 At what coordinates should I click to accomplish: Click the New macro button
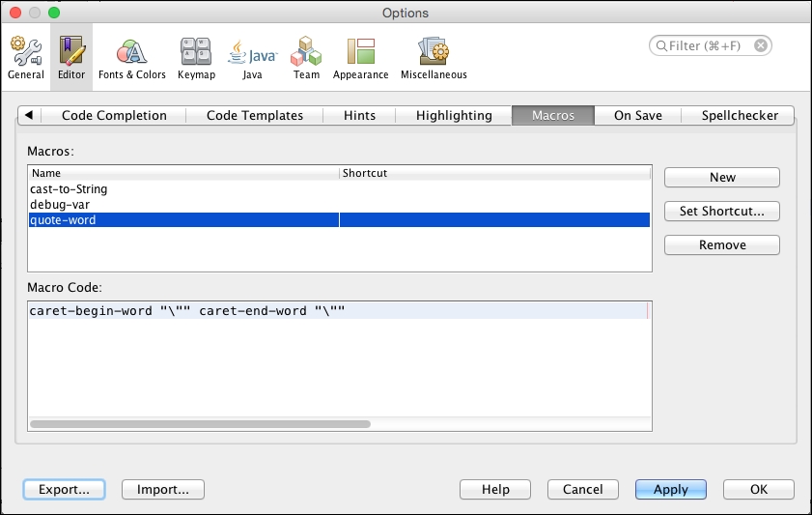[721, 178]
